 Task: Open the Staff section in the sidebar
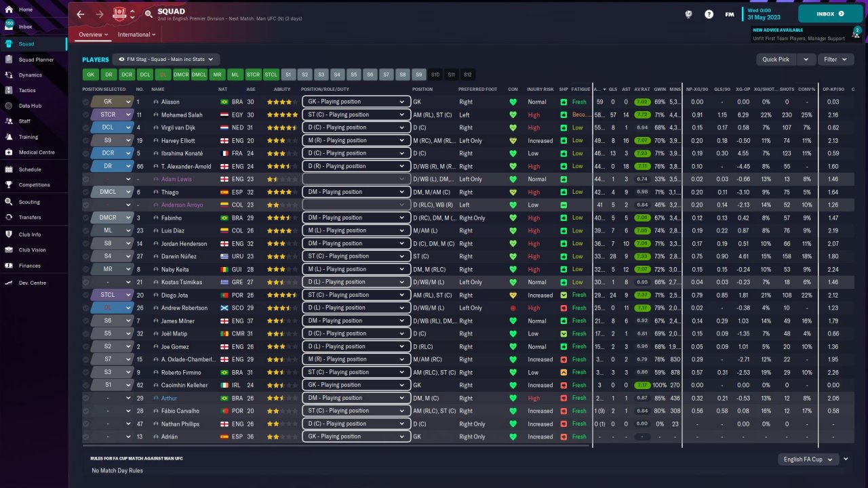pos(24,121)
